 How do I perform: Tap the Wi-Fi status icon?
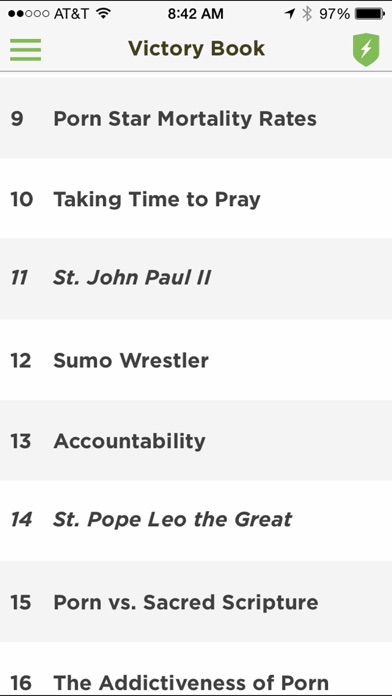(x=103, y=14)
